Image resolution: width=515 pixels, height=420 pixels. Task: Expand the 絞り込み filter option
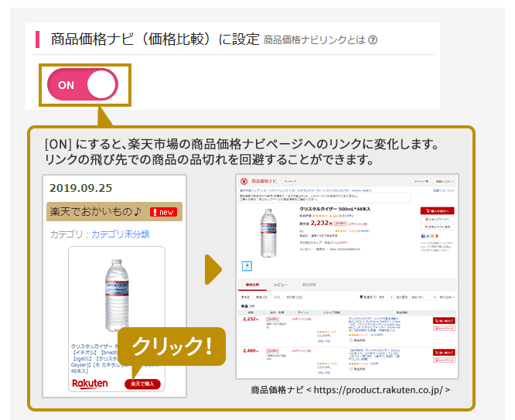447,297
